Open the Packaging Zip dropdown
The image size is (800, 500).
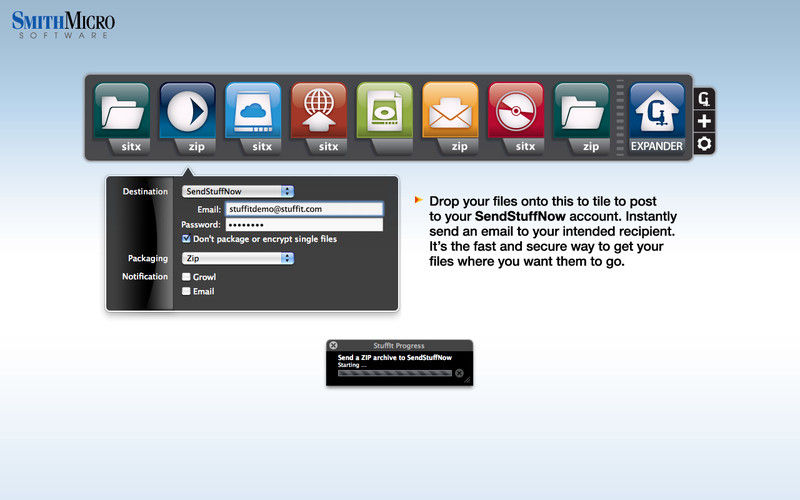(x=238, y=258)
